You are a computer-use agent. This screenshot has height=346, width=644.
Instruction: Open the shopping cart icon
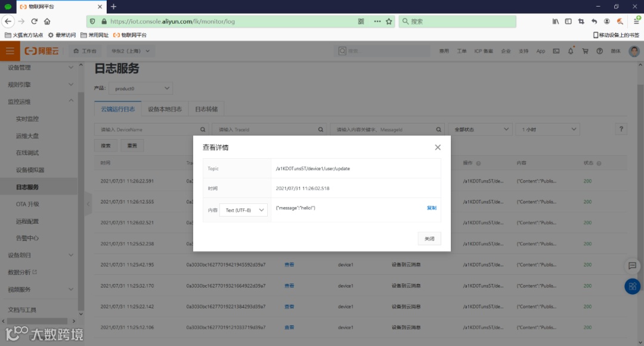coord(586,51)
